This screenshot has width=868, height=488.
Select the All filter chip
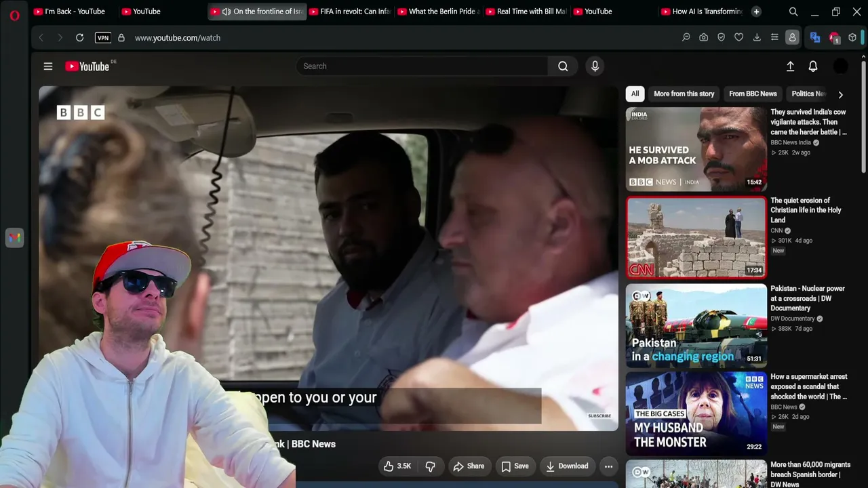(635, 94)
